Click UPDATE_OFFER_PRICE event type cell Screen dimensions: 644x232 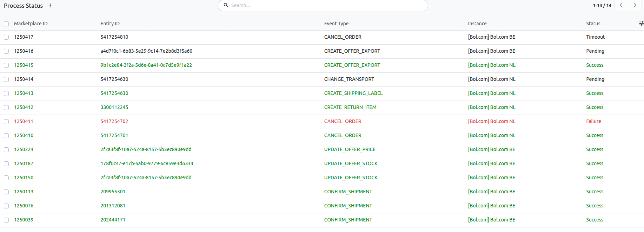click(x=350, y=149)
